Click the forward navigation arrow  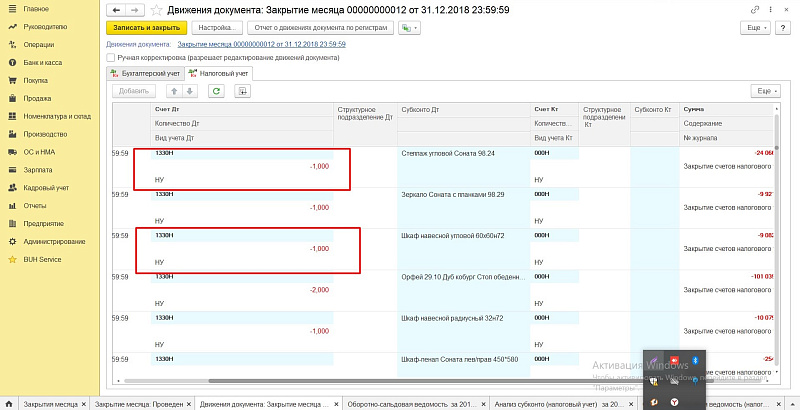(127, 9)
